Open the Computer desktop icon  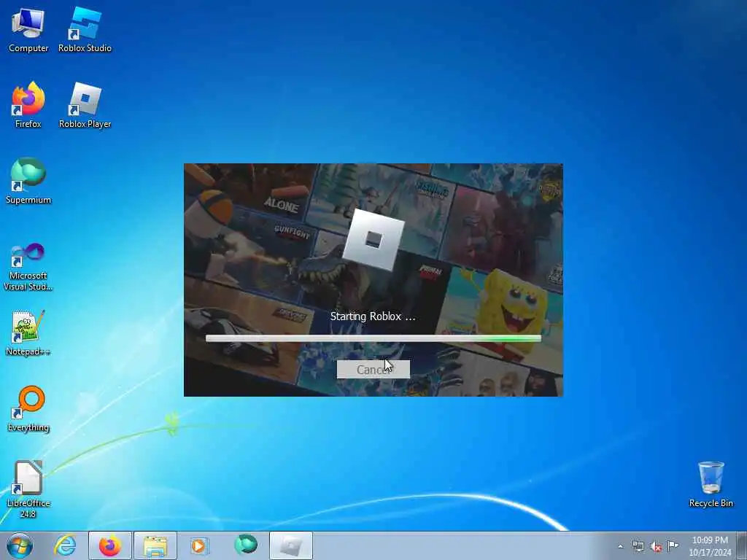28,29
